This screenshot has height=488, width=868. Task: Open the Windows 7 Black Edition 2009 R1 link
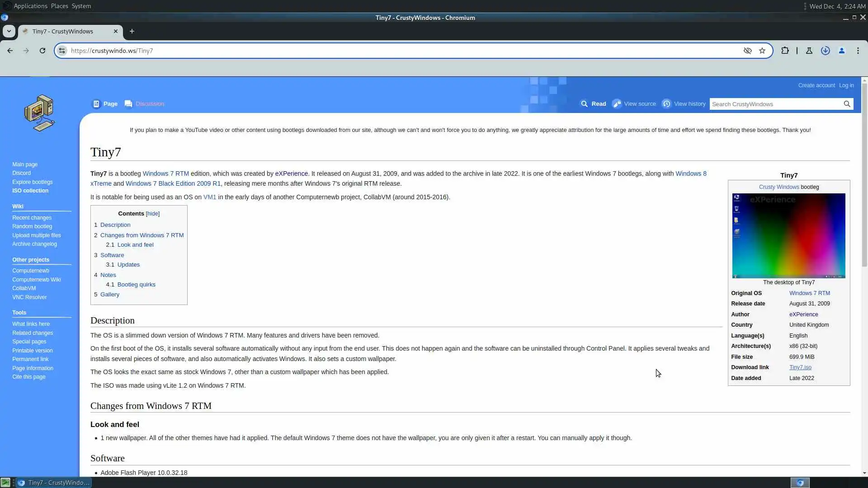(173, 183)
